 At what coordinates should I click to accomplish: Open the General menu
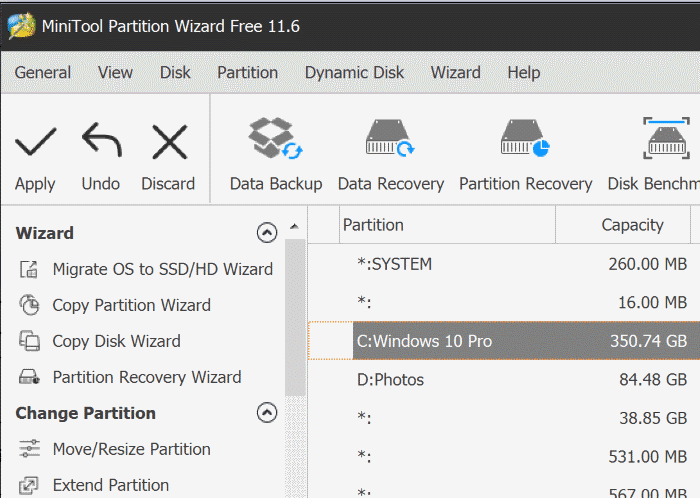click(43, 72)
